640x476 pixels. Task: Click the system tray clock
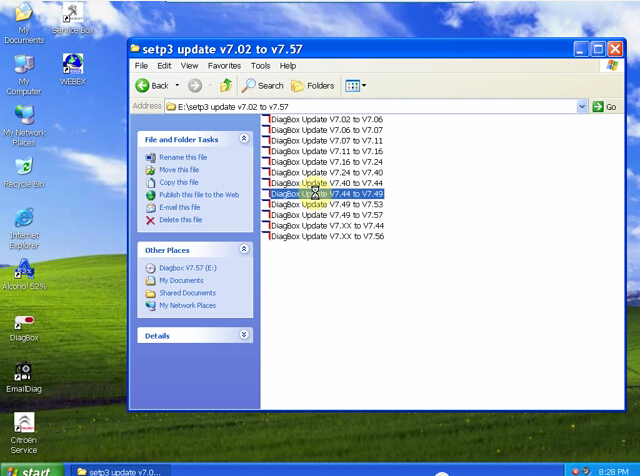tap(613, 472)
